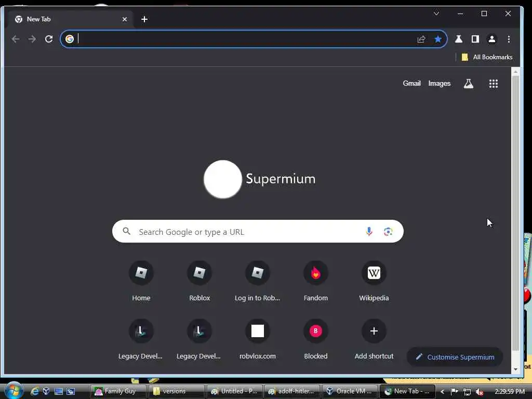Open the profile avatar icon
The image size is (532, 399).
[x=492, y=39]
